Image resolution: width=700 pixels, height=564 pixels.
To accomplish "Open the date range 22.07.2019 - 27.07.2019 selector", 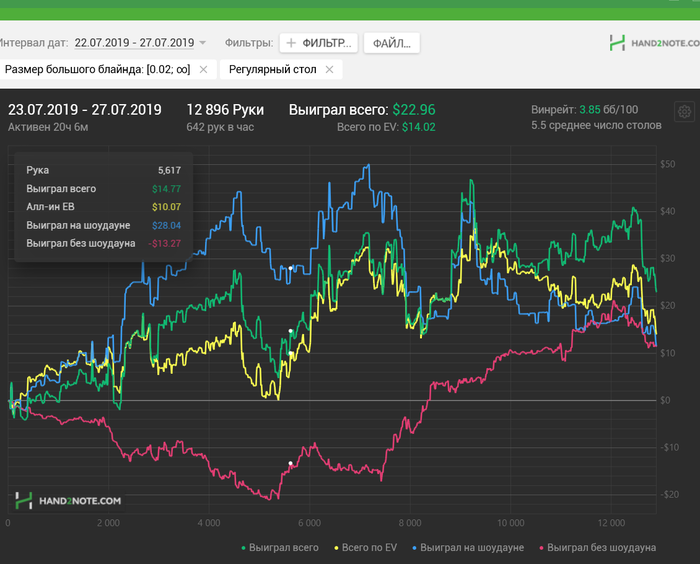I will coord(134,43).
